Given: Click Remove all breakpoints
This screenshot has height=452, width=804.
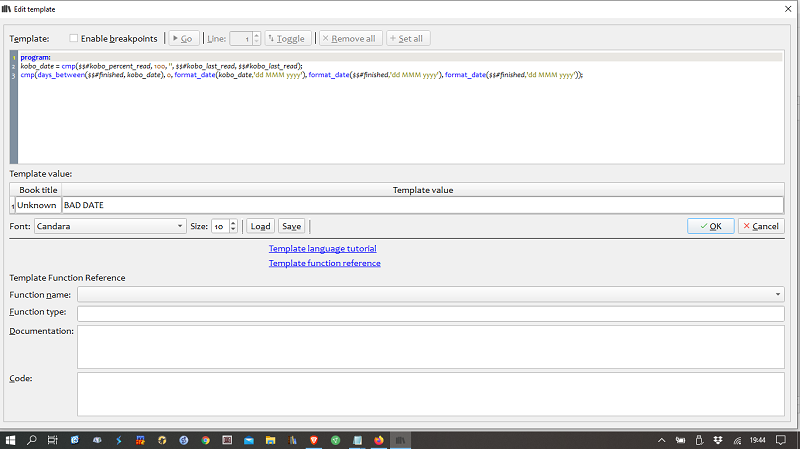Looking at the screenshot, I should [x=351, y=38].
